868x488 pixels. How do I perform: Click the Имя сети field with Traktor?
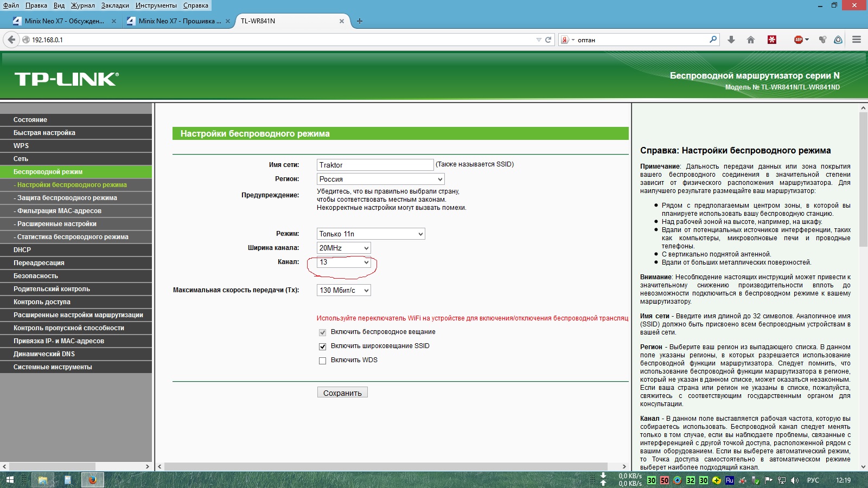(x=374, y=165)
